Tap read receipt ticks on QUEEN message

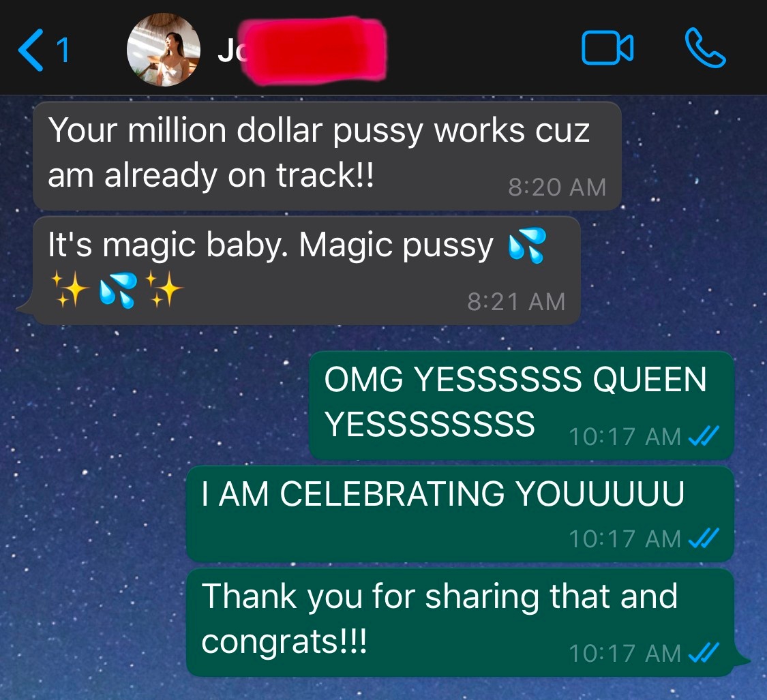tap(704, 436)
